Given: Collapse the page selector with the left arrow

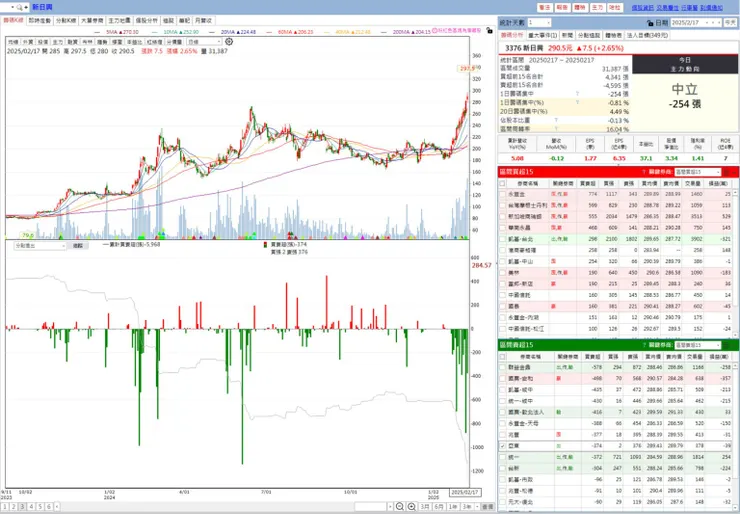Looking at the screenshot, I should tap(57, 507).
